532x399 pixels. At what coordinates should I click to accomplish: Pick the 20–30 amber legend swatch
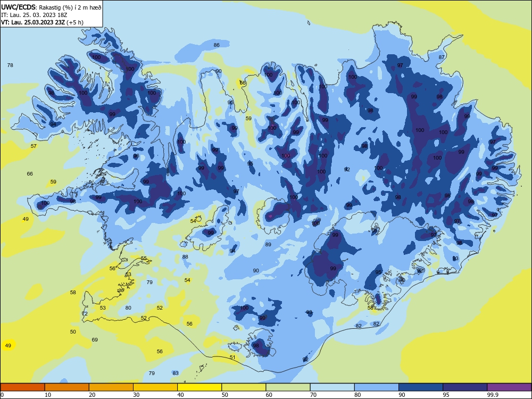(111, 387)
